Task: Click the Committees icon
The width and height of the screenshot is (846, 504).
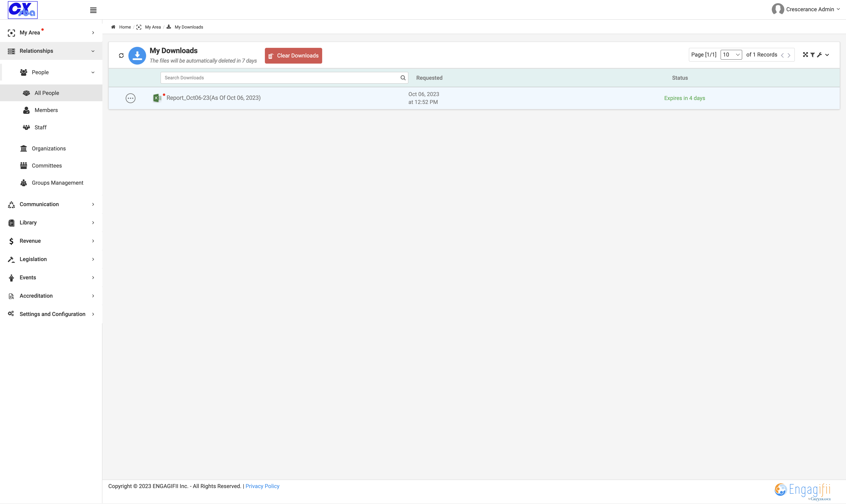Action: [23, 166]
